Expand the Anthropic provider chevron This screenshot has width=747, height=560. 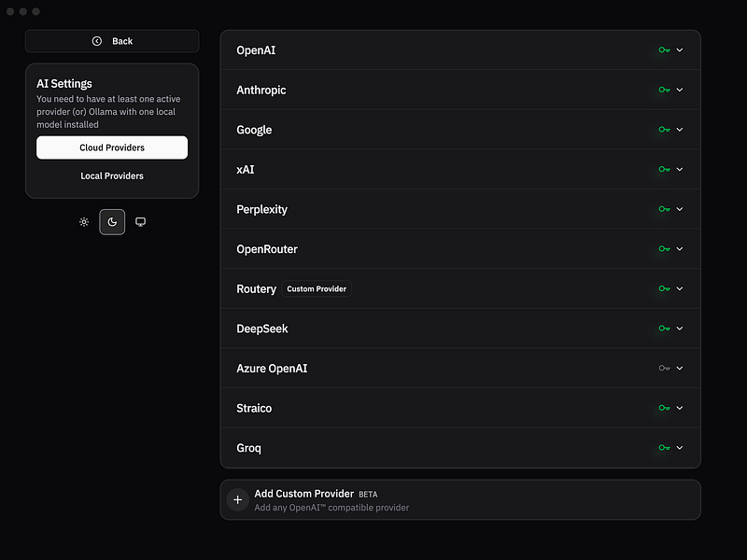[680, 90]
